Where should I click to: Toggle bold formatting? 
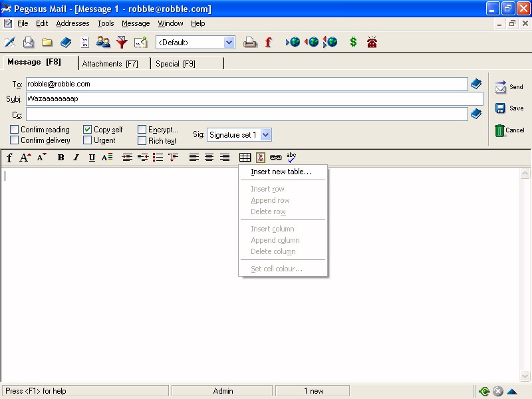tap(61, 158)
